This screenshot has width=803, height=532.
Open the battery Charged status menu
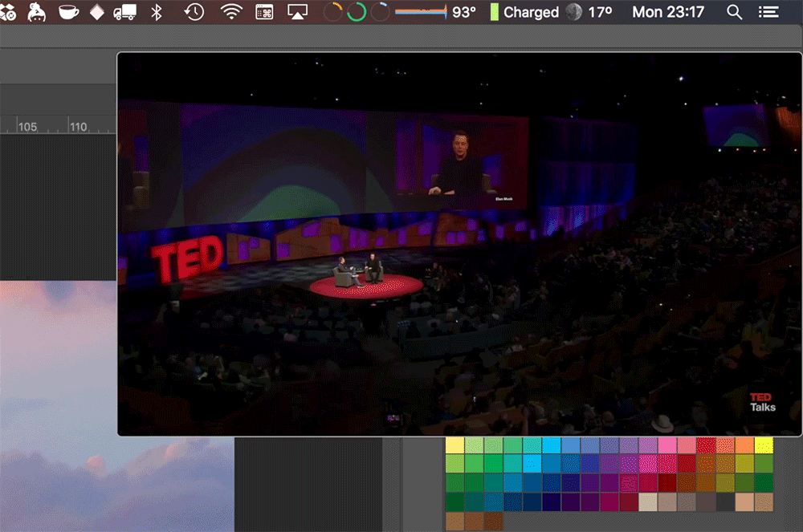tap(524, 12)
